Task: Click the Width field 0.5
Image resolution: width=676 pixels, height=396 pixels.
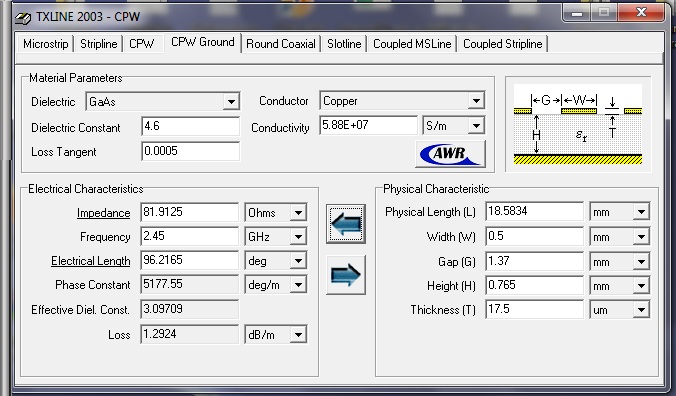Action: click(534, 237)
